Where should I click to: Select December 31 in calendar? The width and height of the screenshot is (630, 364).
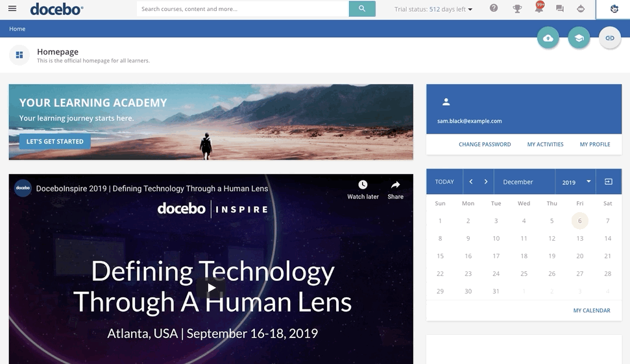(496, 291)
